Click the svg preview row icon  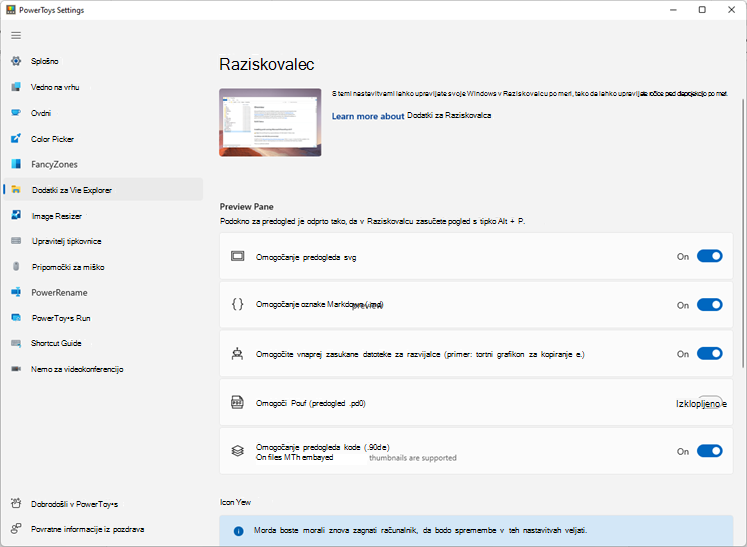point(237,256)
